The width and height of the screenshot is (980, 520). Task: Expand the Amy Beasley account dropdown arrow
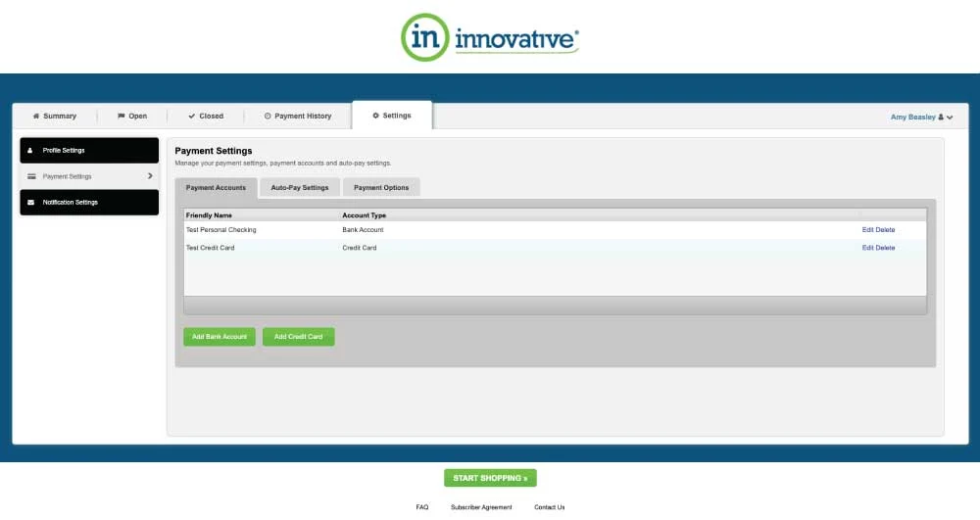[950, 118]
